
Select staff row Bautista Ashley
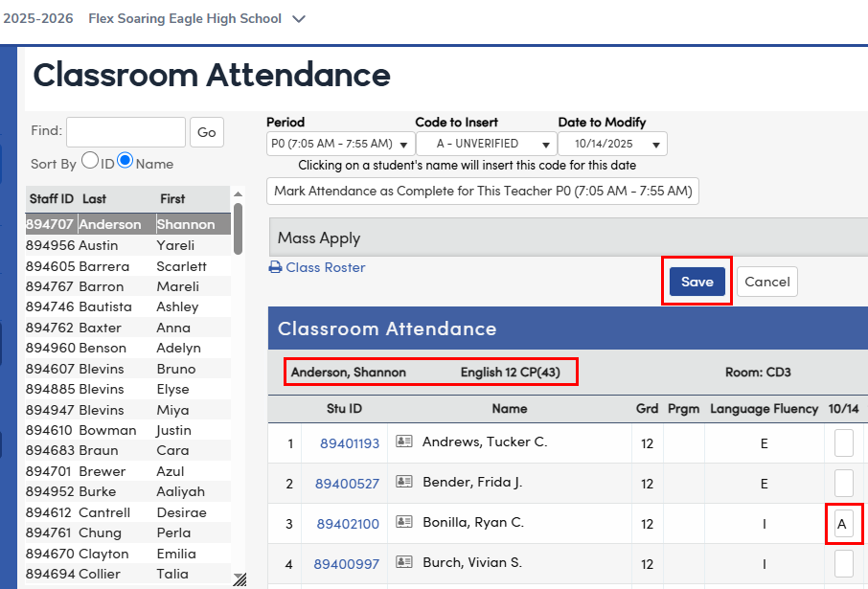click(127, 306)
